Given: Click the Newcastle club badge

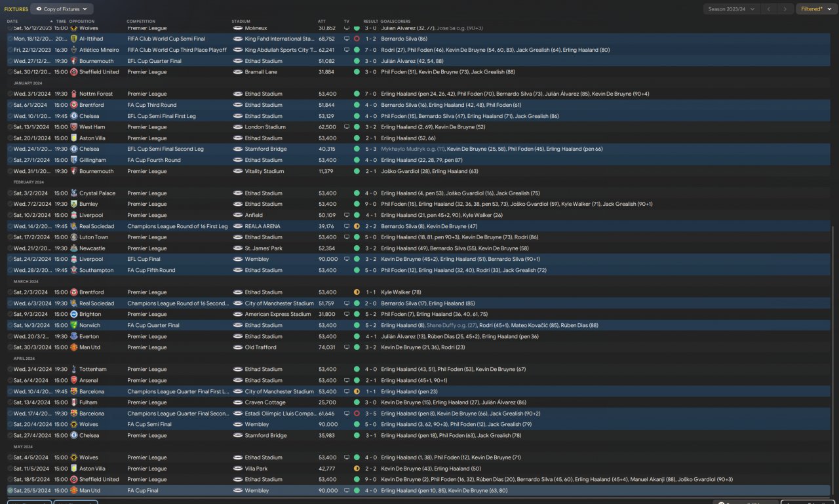Looking at the screenshot, I should (x=73, y=248).
